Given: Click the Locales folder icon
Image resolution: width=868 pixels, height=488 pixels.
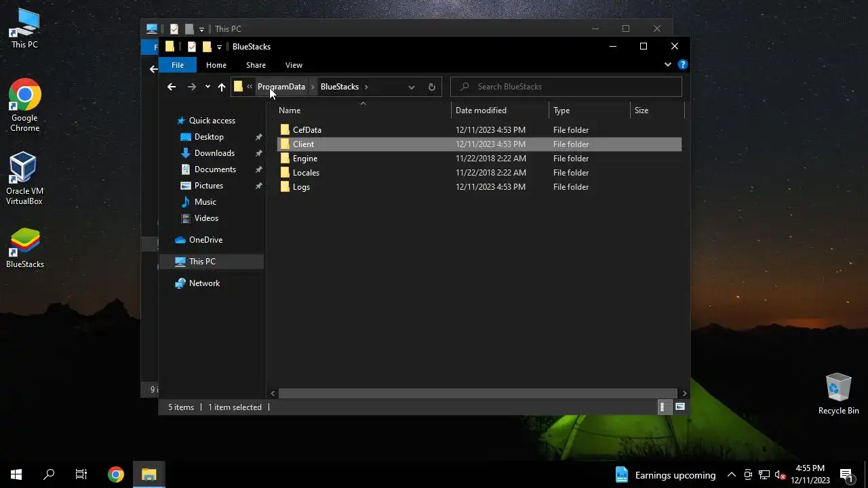Looking at the screenshot, I should (x=285, y=172).
